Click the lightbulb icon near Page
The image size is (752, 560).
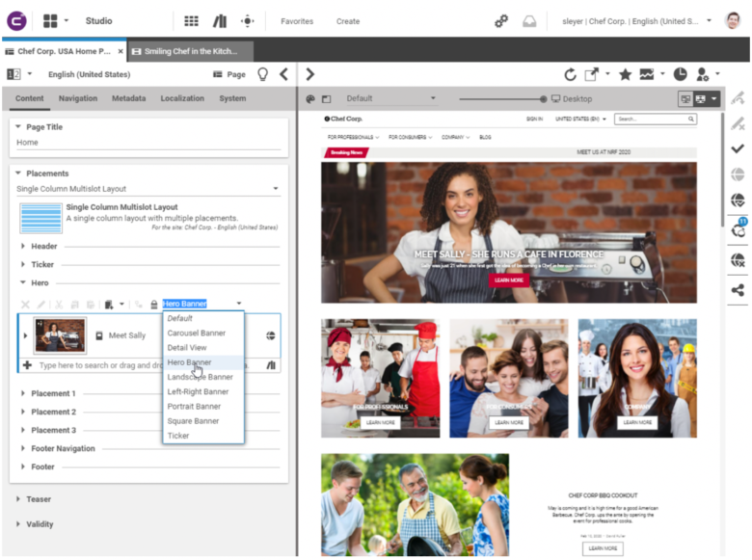(x=263, y=74)
